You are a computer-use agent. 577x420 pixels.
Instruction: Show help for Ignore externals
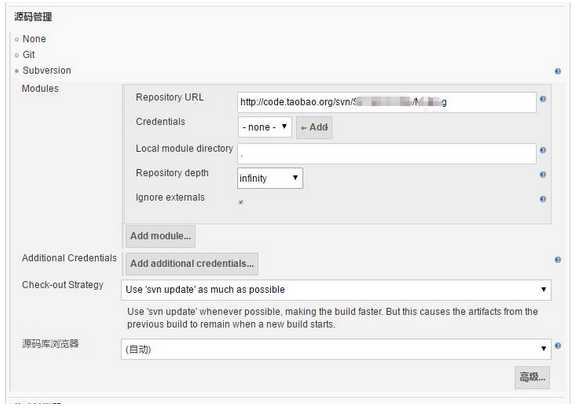[543, 199]
